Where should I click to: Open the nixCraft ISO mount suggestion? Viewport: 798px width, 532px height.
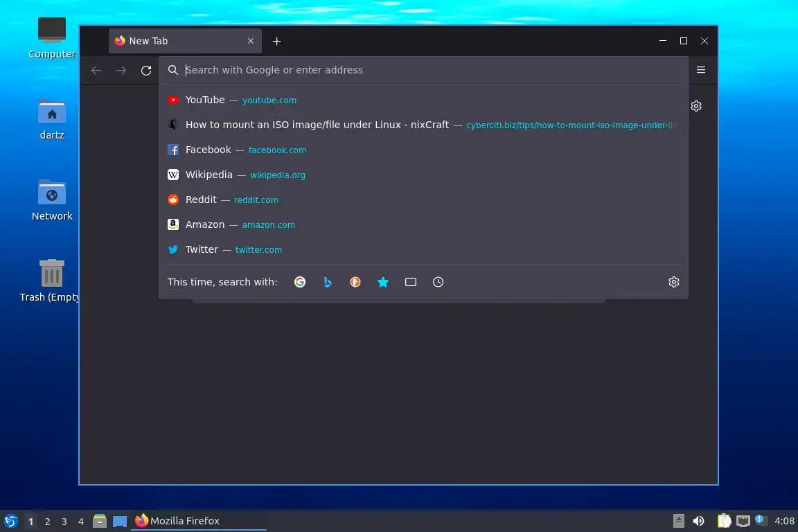(x=423, y=125)
